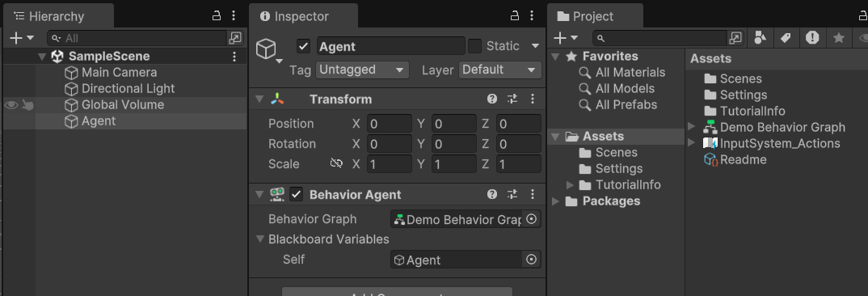
Task: Hide Global Volume with eye icon
Action: click(11, 105)
